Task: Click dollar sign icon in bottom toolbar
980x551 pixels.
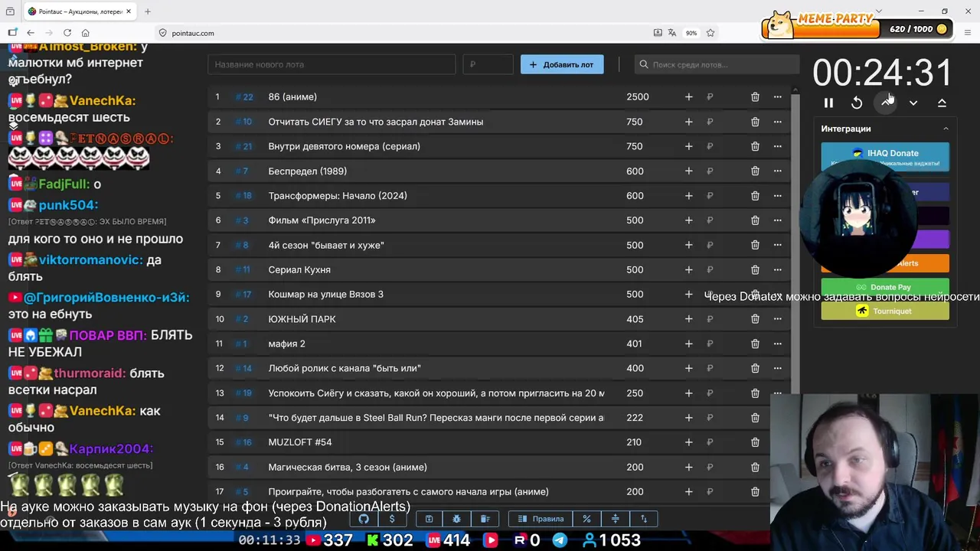Action: point(392,519)
